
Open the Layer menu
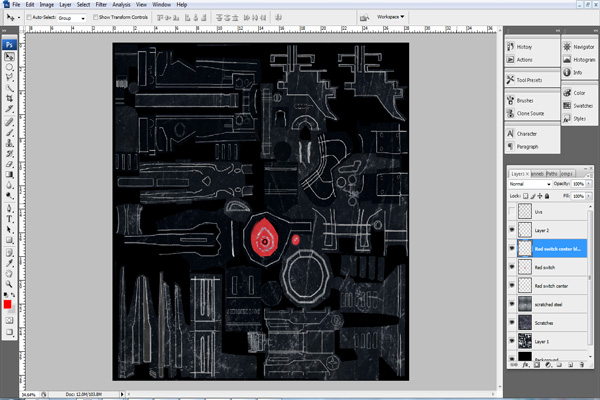[x=65, y=5]
